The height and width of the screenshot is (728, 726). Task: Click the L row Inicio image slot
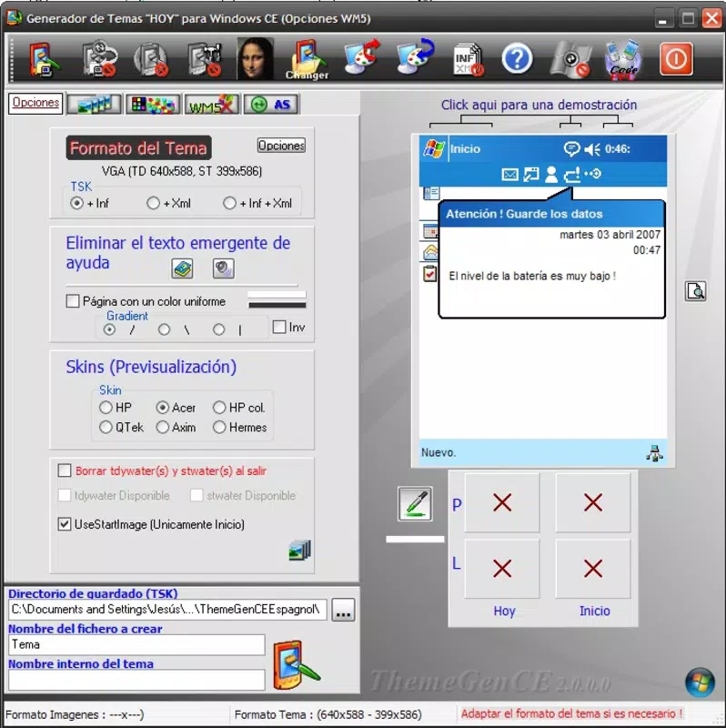pyautogui.click(x=593, y=568)
